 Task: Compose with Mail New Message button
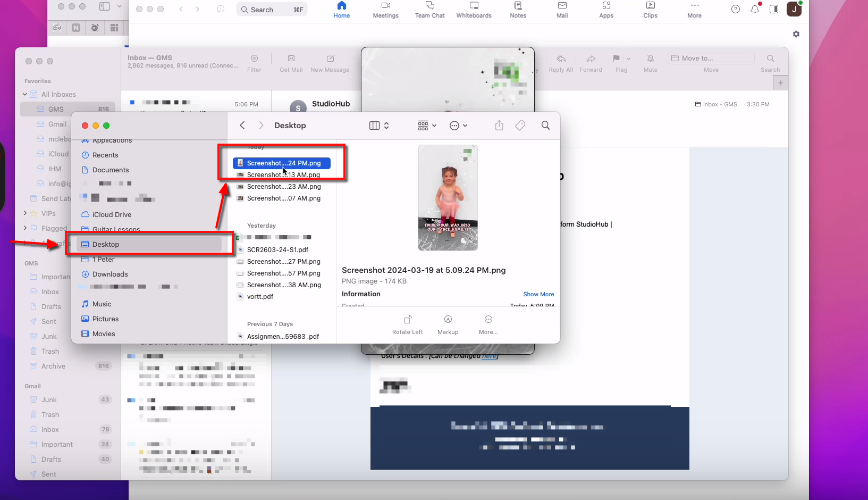pos(330,63)
